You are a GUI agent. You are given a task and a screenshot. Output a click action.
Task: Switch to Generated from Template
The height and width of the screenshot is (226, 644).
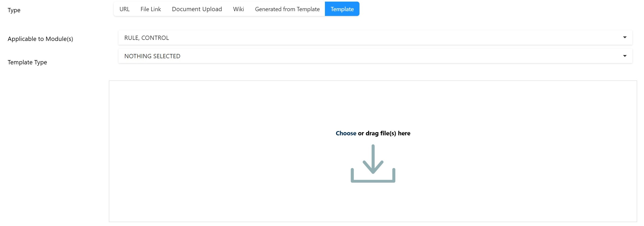(287, 9)
